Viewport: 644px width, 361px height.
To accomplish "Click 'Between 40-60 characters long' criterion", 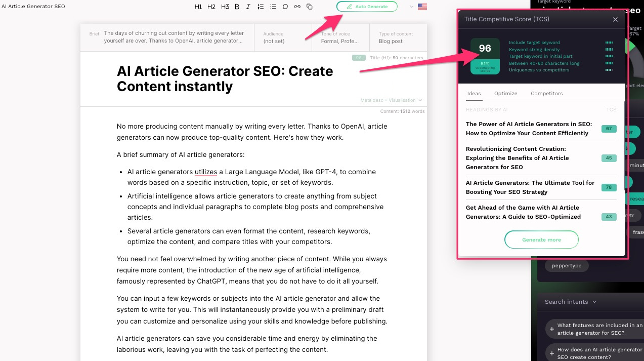I will [x=544, y=63].
